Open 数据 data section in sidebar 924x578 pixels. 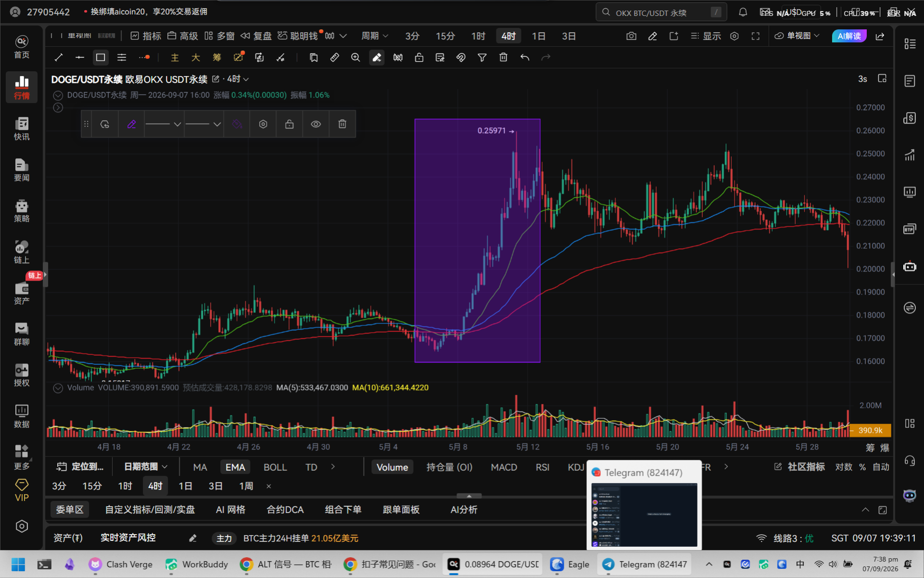click(x=22, y=416)
